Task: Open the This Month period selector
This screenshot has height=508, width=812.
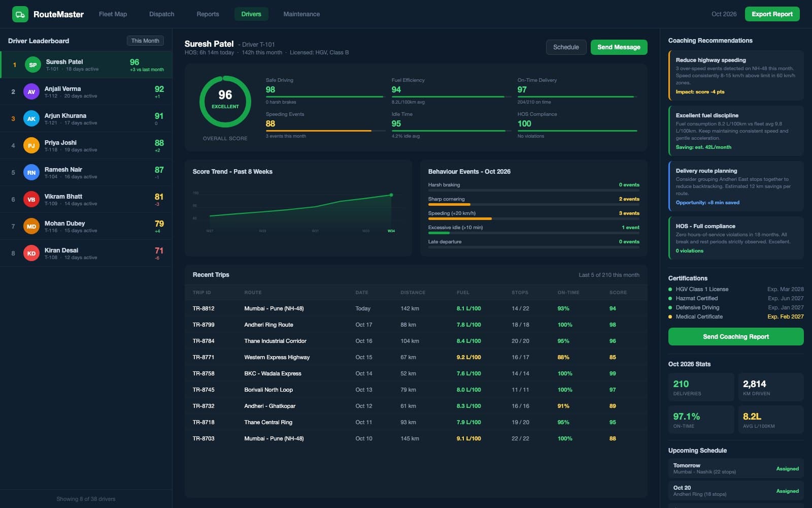Action: click(x=145, y=41)
